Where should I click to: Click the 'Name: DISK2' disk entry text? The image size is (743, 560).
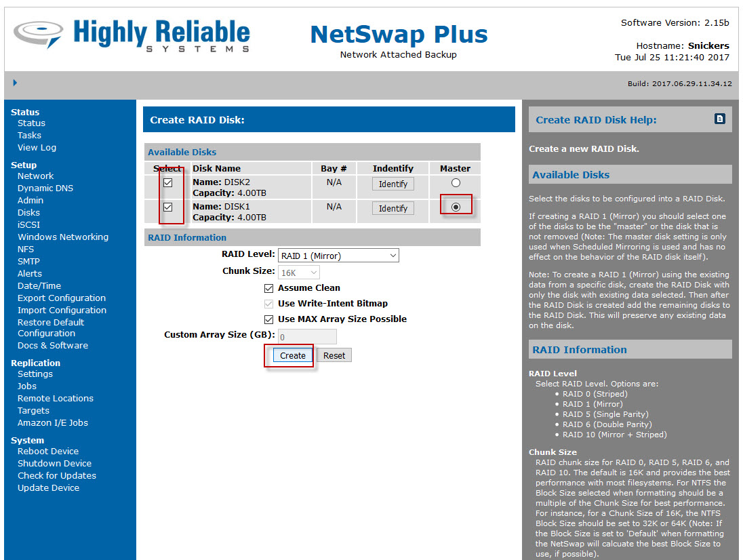(221, 182)
